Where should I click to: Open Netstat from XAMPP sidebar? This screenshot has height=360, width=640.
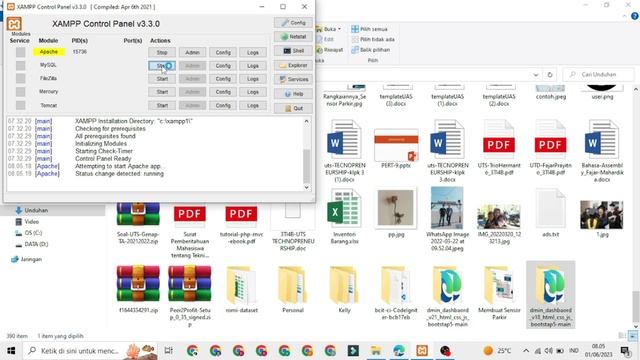tap(293, 37)
